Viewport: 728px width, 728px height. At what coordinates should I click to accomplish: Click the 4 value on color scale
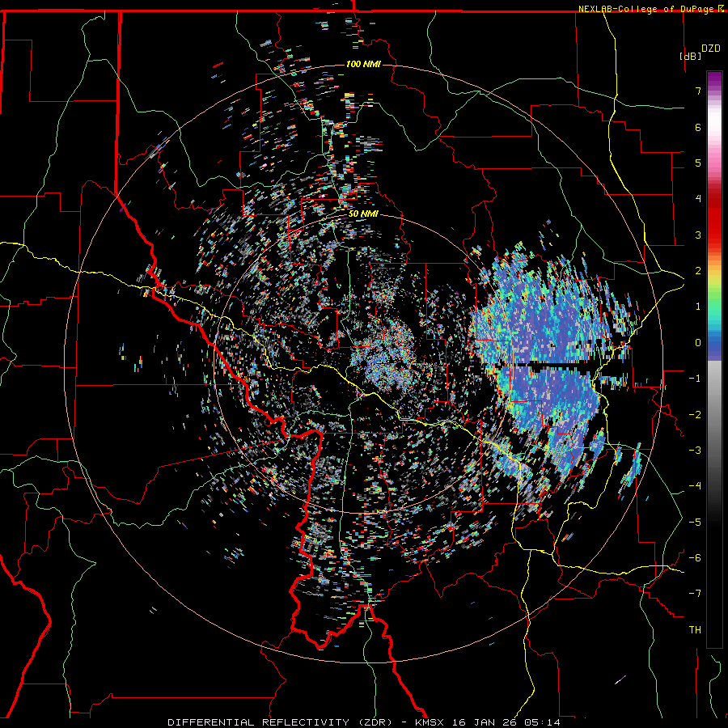pyautogui.click(x=698, y=199)
